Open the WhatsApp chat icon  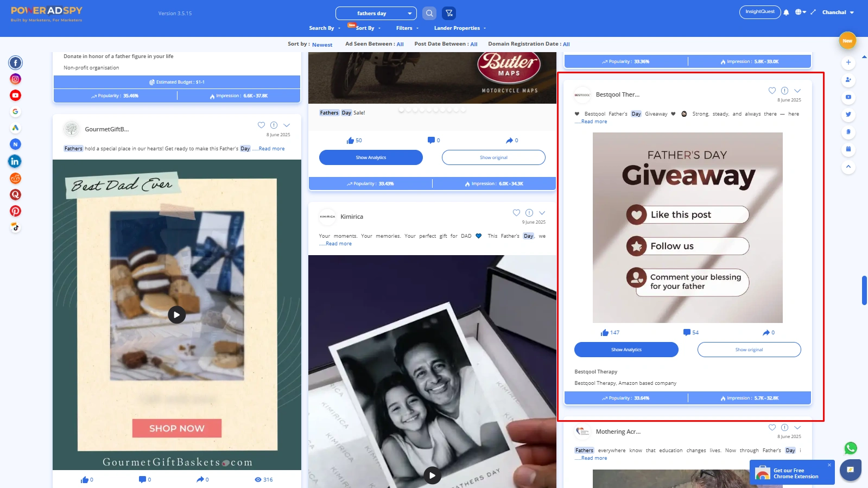[851, 448]
